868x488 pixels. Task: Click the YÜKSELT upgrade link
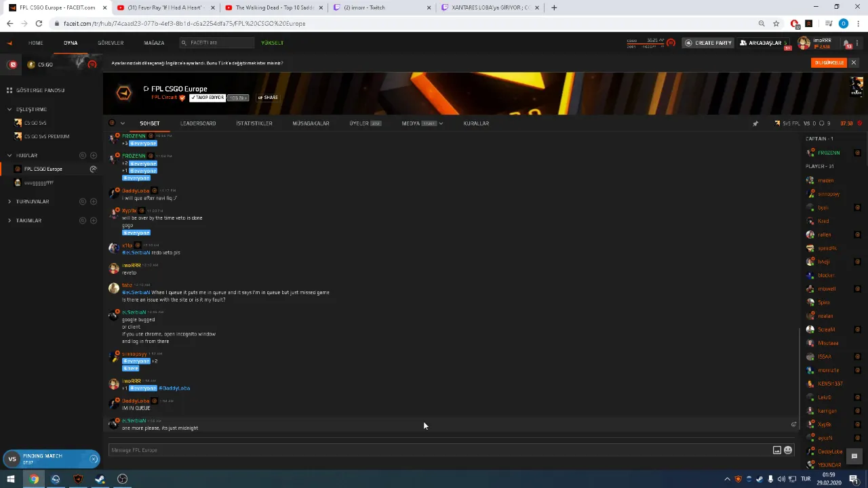pyautogui.click(x=273, y=43)
